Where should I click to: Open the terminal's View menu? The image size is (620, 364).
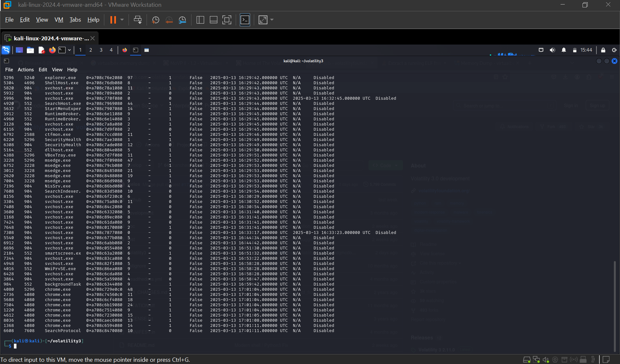pos(57,70)
